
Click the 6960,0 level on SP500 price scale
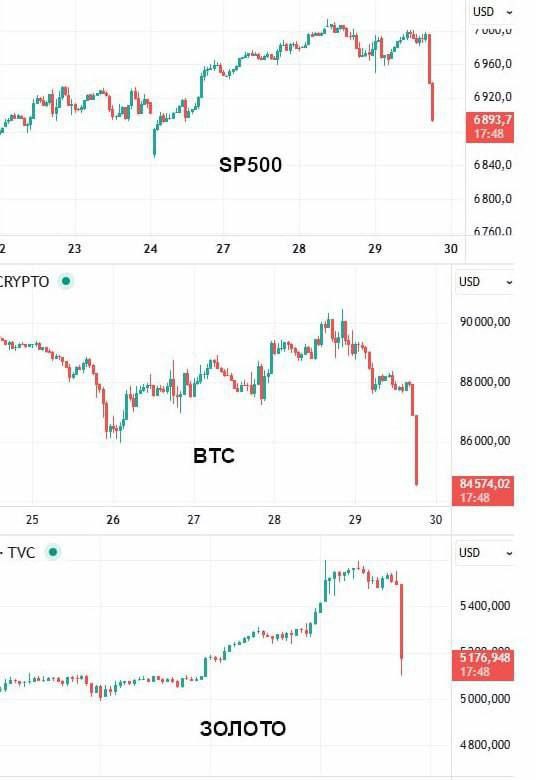493,64
